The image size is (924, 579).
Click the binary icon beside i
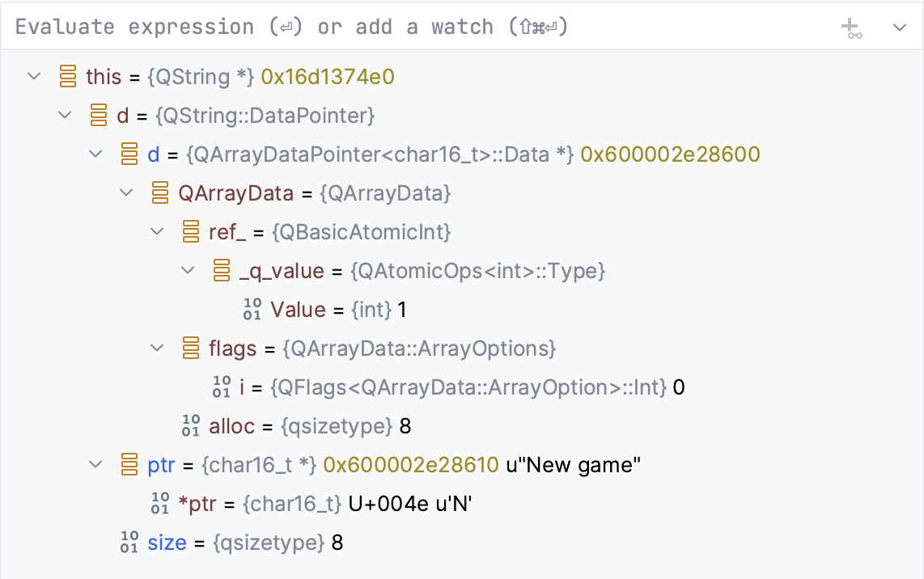tap(222, 387)
